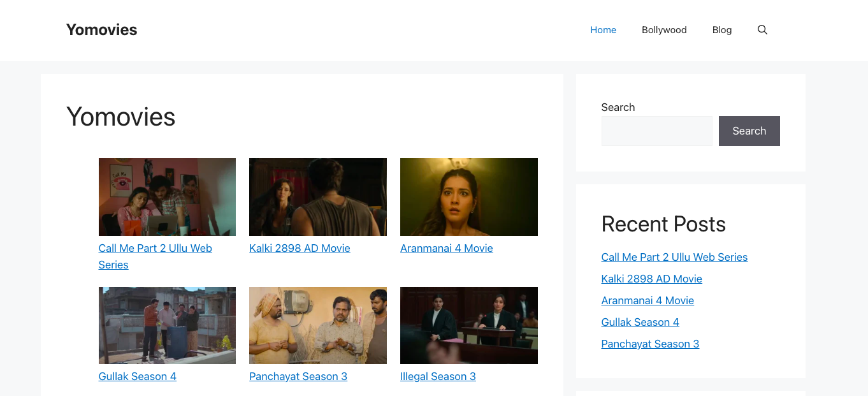
Task: Open the Gullak Season 4 thumbnail
Action: (x=167, y=325)
